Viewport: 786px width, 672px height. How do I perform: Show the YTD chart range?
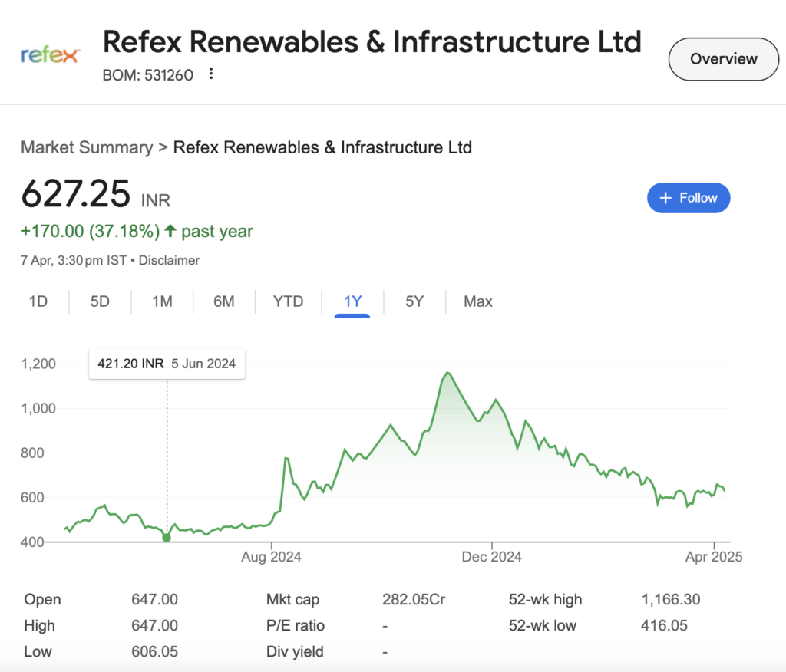pyautogui.click(x=289, y=301)
